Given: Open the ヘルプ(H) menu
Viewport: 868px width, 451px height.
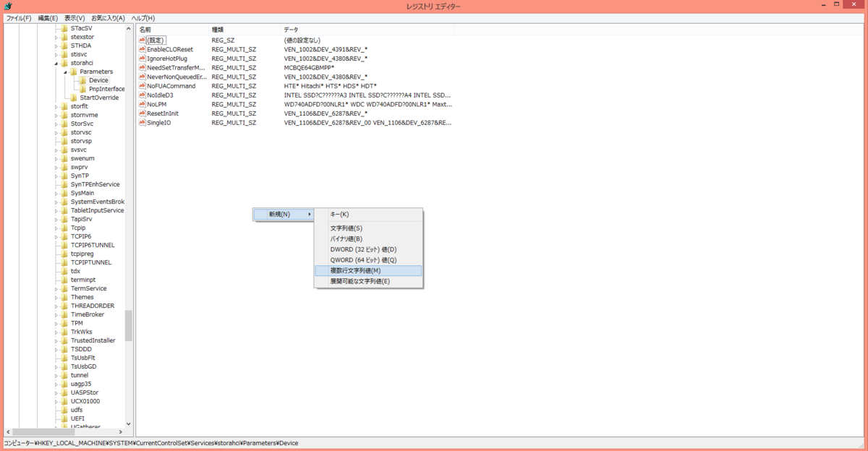Looking at the screenshot, I should point(142,18).
